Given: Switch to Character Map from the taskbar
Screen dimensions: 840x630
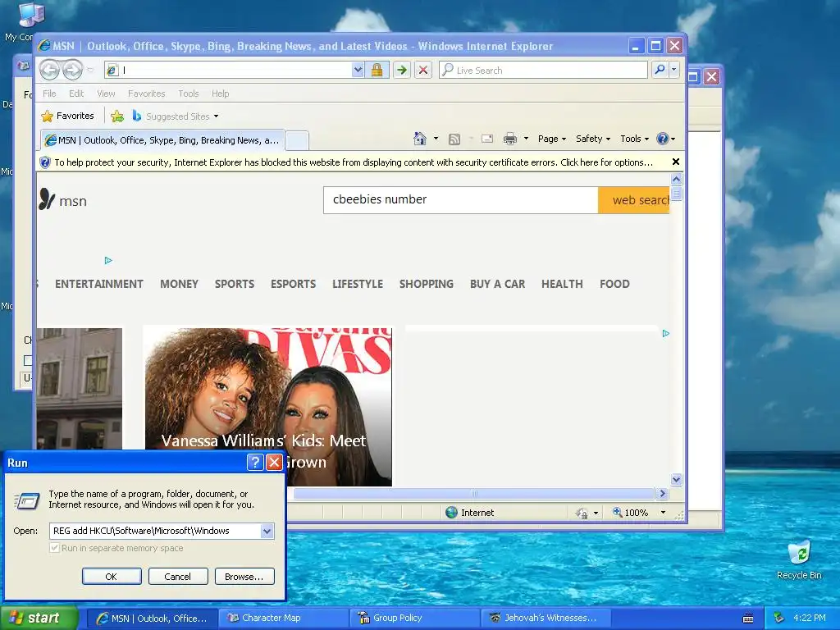Looking at the screenshot, I should (285, 619).
